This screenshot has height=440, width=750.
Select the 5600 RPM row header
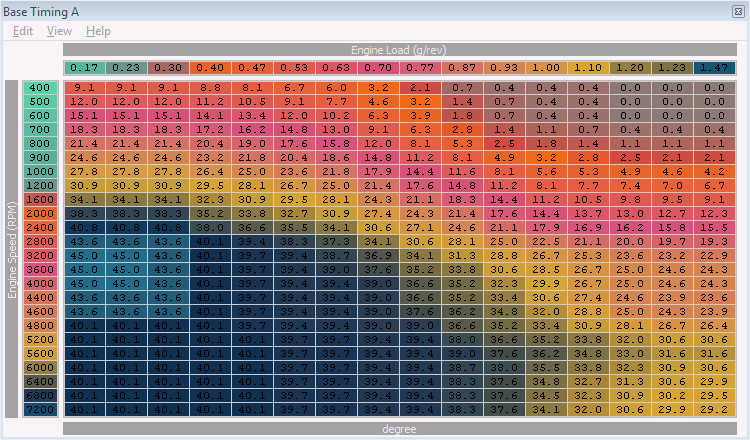pyautogui.click(x=40, y=353)
